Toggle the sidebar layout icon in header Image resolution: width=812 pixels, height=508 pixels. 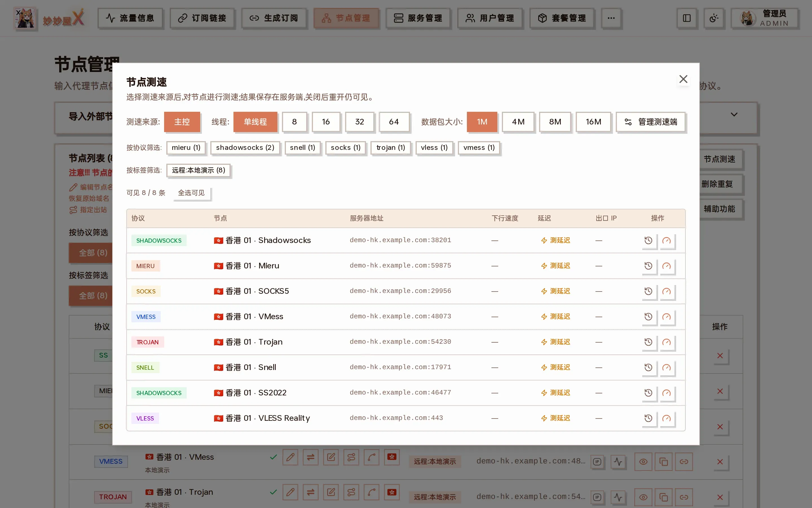click(687, 18)
